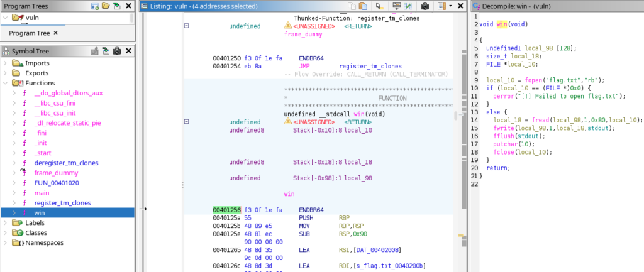
Task: Close the Listing window
Action: tap(460, 6)
